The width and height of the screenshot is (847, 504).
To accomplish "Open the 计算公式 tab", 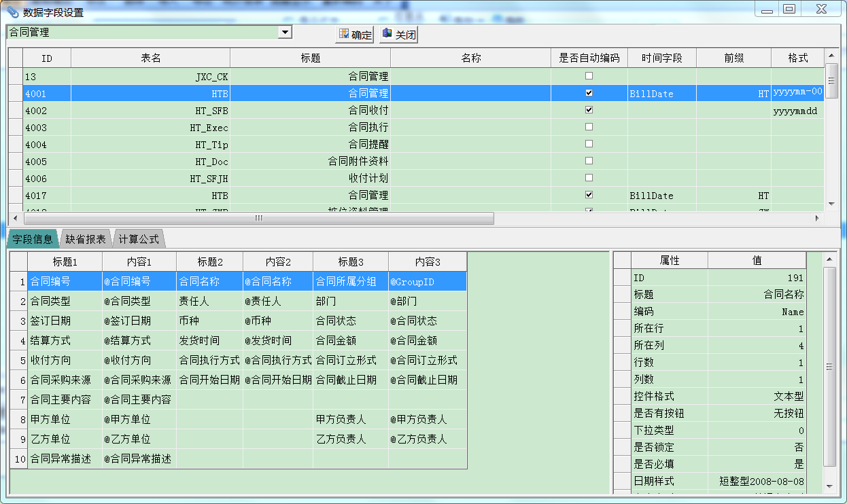I will [139, 239].
